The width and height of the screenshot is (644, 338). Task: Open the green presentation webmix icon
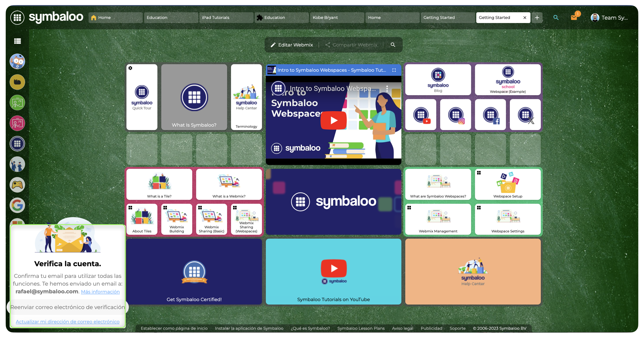(x=17, y=102)
